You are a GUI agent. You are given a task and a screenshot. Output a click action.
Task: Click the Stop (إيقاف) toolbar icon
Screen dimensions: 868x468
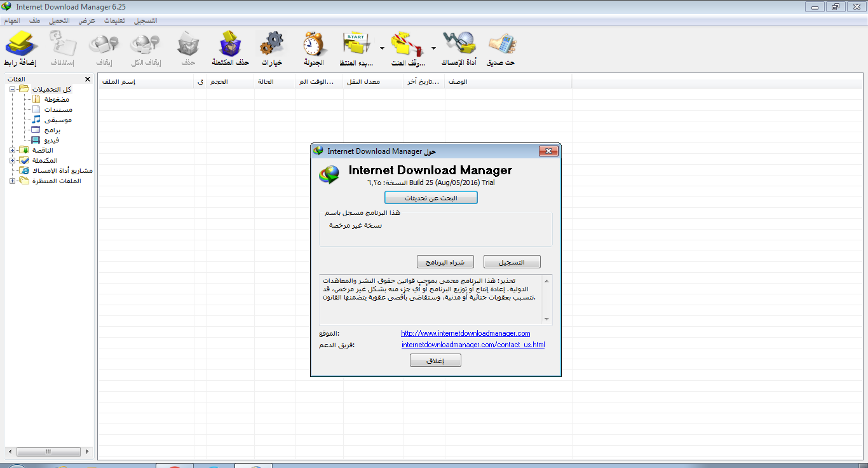pyautogui.click(x=104, y=45)
